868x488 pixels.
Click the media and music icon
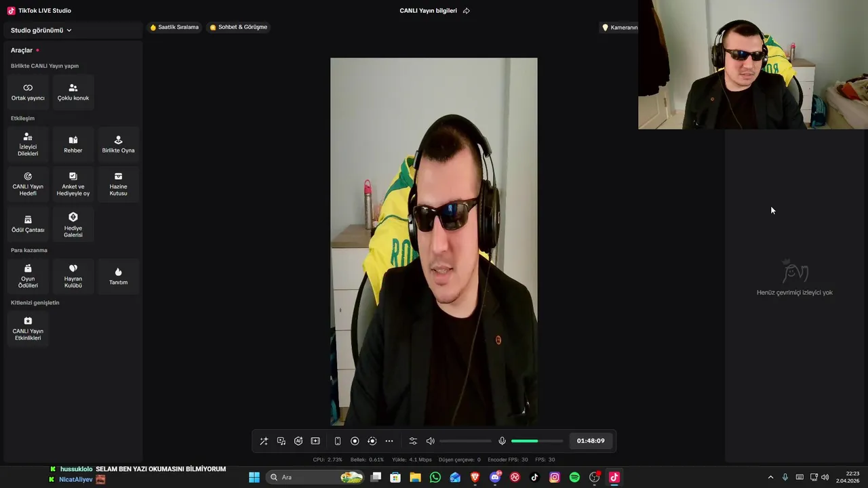[281, 441]
